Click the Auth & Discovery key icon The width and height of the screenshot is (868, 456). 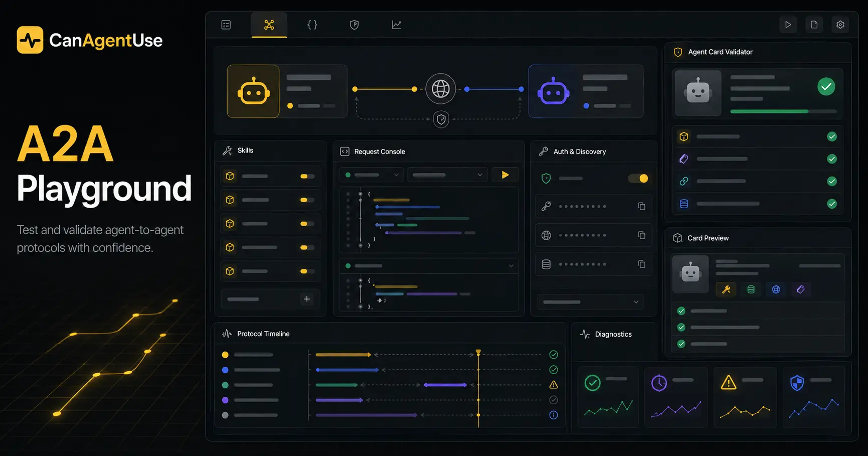point(544,151)
